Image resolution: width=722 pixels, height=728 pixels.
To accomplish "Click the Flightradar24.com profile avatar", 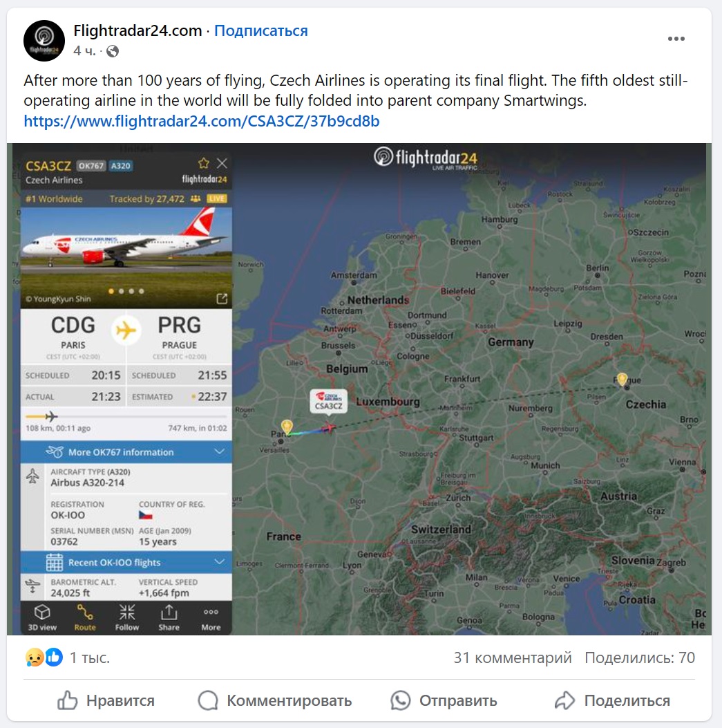I will click(44, 40).
